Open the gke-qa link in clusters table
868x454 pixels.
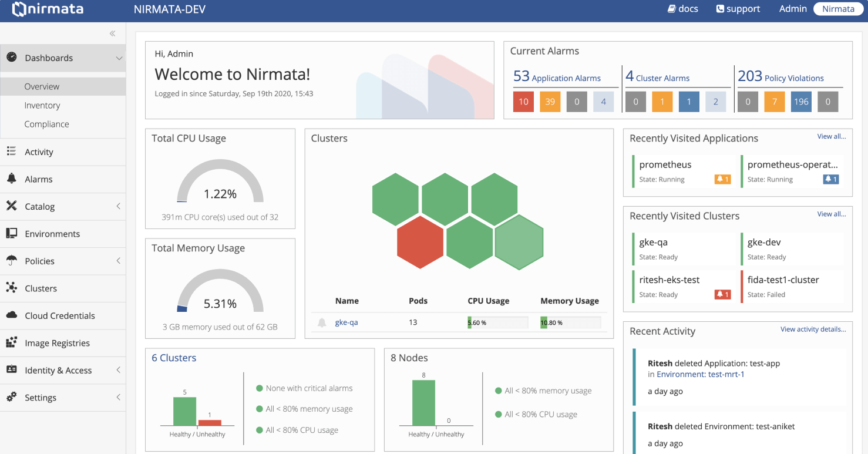346,322
